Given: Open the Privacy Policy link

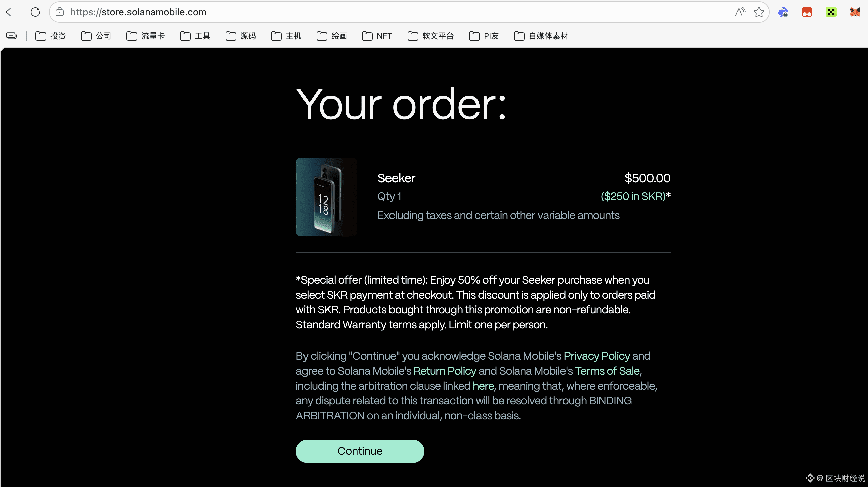Looking at the screenshot, I should [597, 356].
